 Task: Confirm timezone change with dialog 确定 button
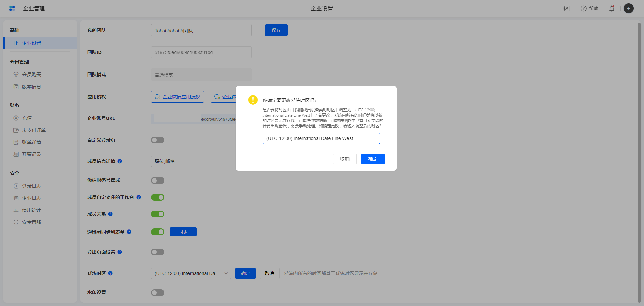pyautogui.click(x=373, y=159)
